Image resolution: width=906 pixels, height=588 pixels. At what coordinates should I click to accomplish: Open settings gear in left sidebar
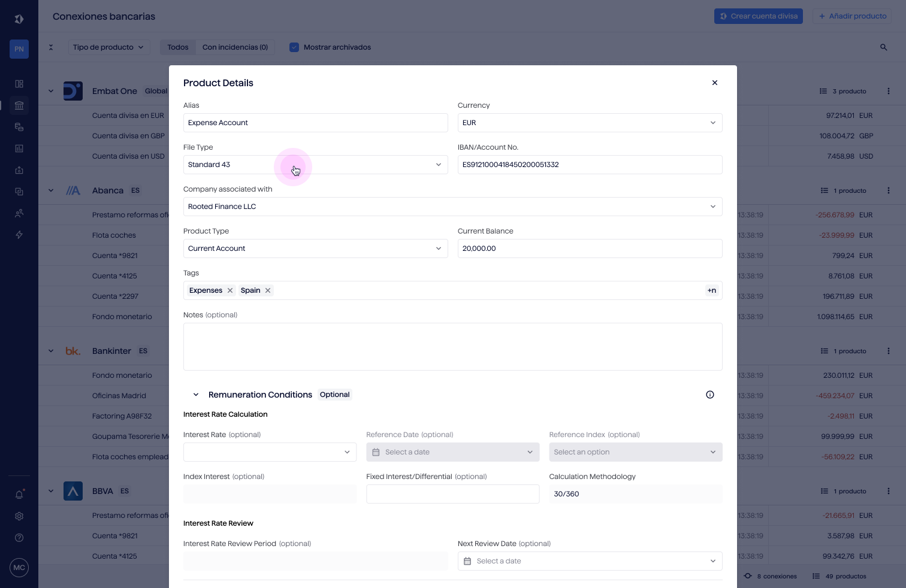click(x=19, y=516)
